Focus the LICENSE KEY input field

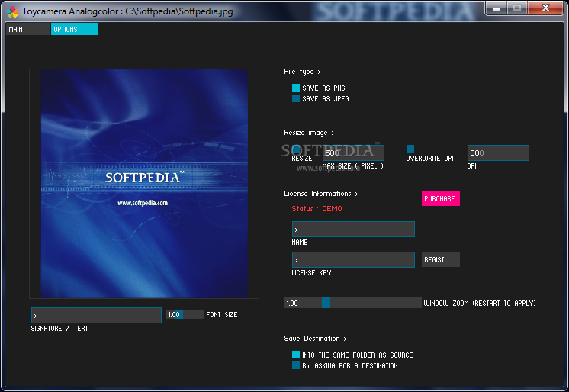[353, 259]
